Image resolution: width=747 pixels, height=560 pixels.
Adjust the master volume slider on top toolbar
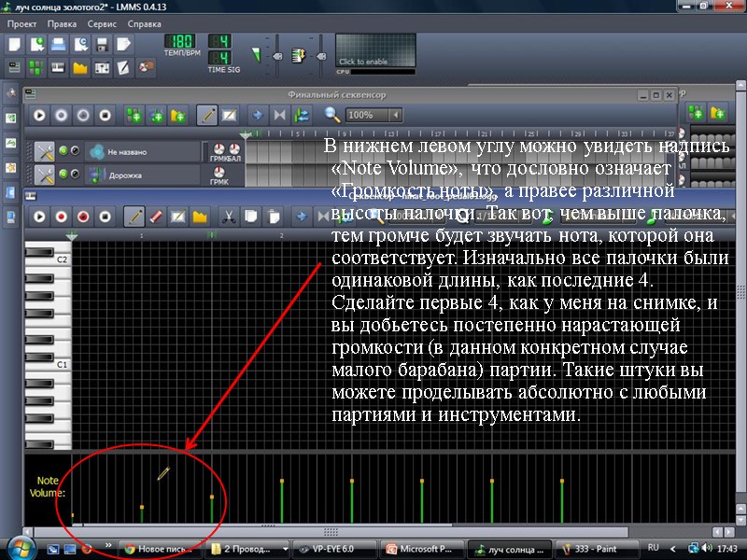click(276, 56)
